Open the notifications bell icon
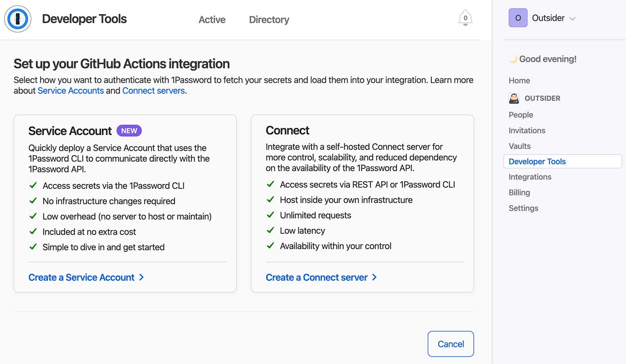The image size is (626, 364). (x=465, y=18)
